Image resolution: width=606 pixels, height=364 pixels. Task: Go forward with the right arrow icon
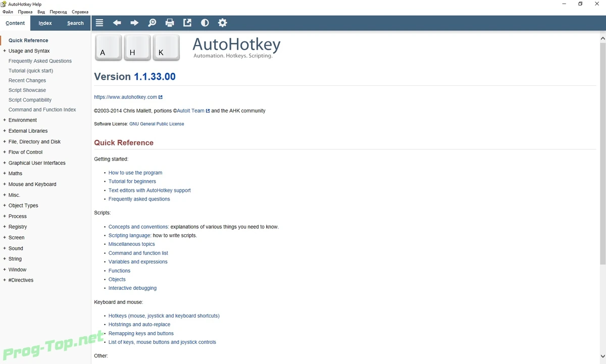[134, 23]
